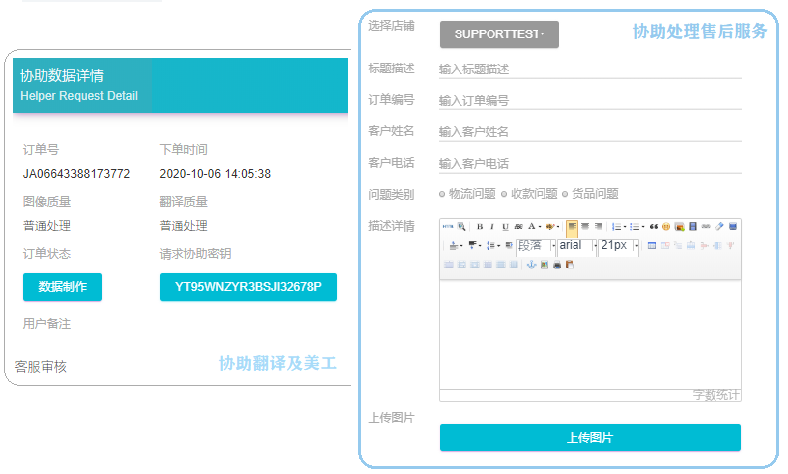
Task: Click the blockquote icon in the toolbar
Action: pos(653,227)
